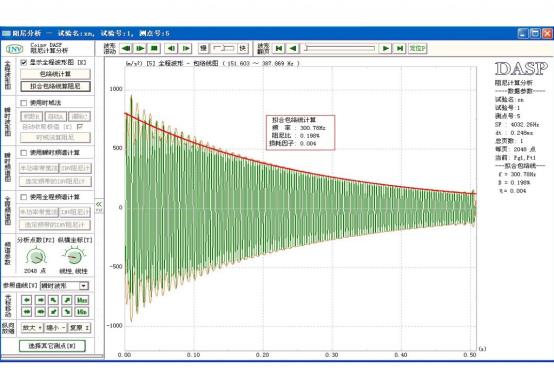Click the 定位P locate button

(x=418, y=48)
